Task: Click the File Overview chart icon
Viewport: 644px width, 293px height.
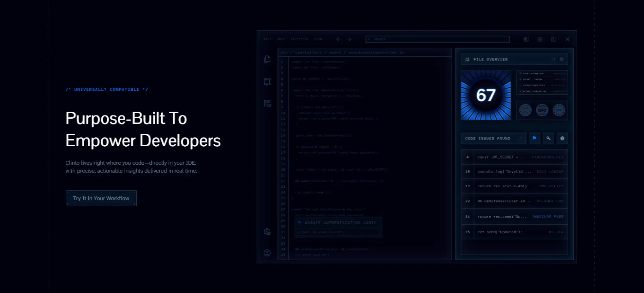Action: (468, 59)
